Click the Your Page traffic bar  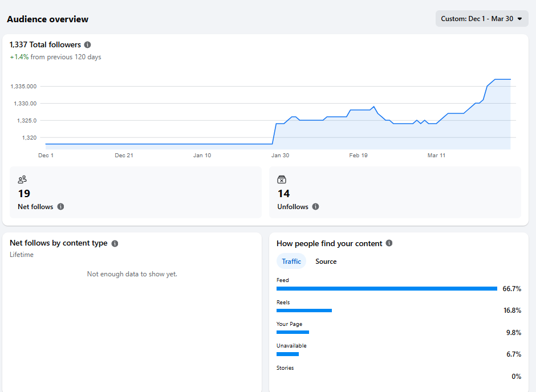[x=293, y=332]
